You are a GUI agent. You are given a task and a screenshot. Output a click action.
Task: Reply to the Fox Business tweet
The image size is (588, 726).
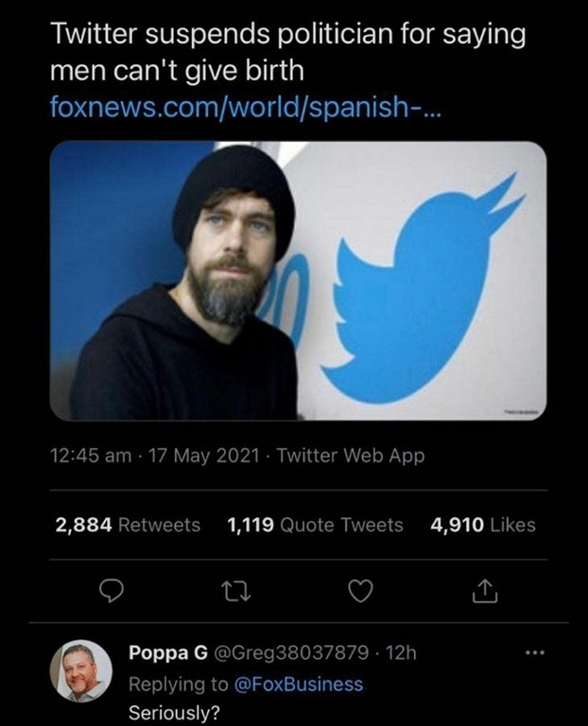112,591
